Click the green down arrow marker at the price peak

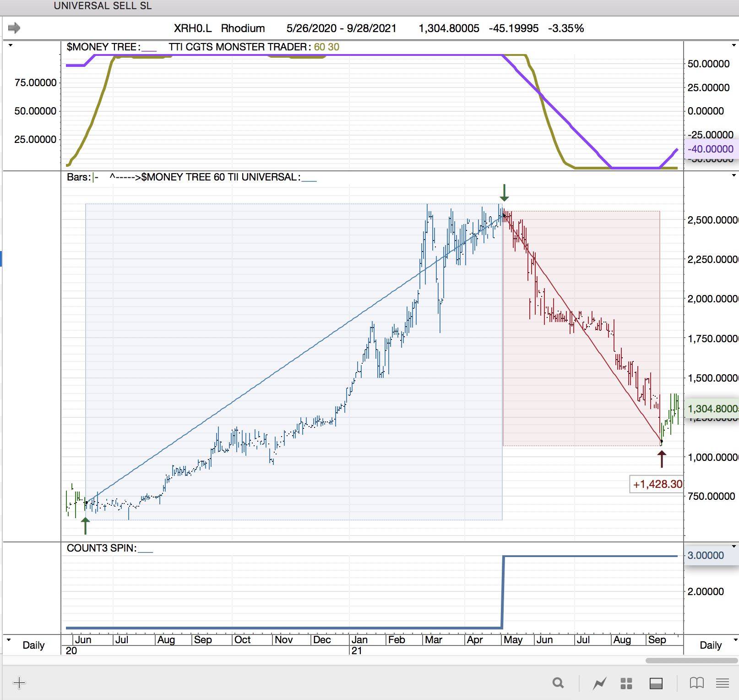[x=504, y=193]
